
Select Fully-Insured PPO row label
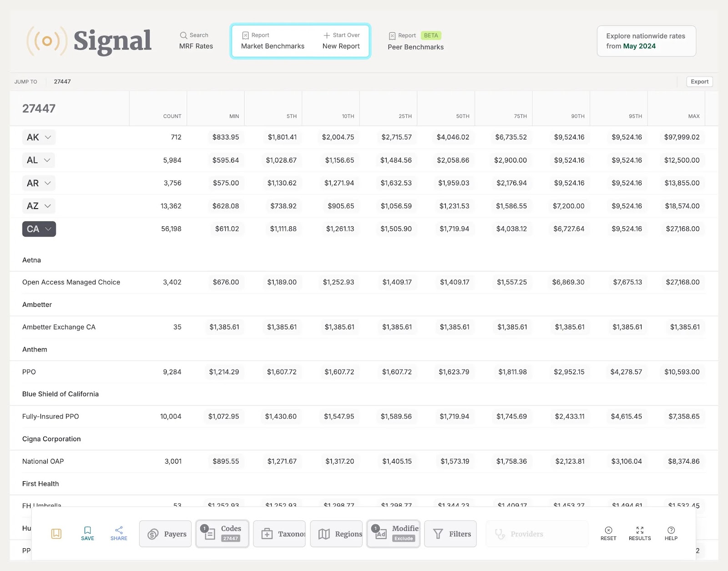(51, 417)
